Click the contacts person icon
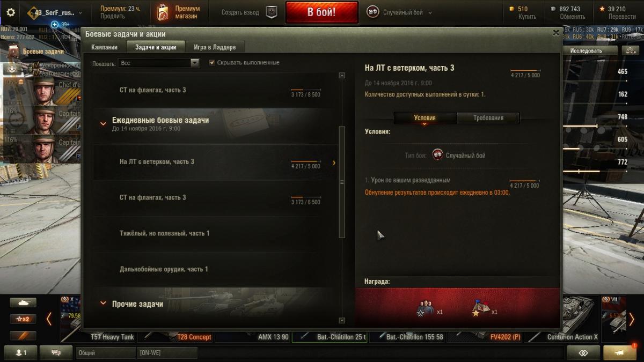The height and width of the screenshot is (362, 644). click(x=22, y=353)
